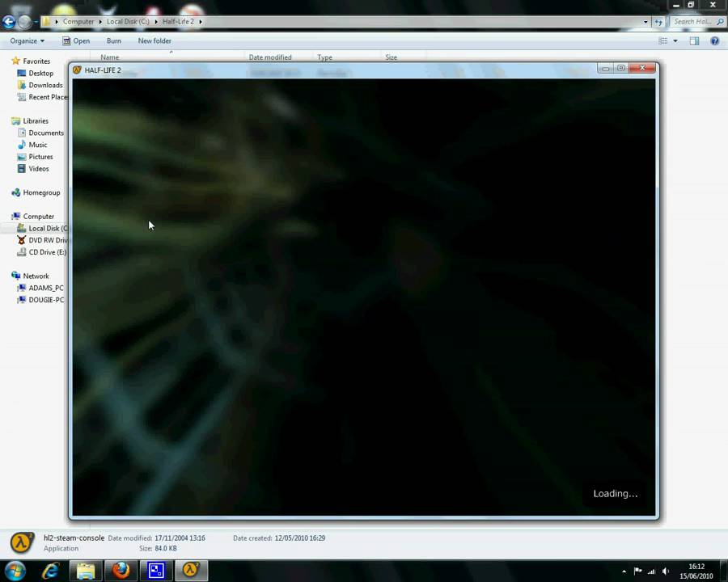The width and height of the screenshot is (728, 582).
Task: Click the change view icon in Explorer
Action: pos(663,41)
